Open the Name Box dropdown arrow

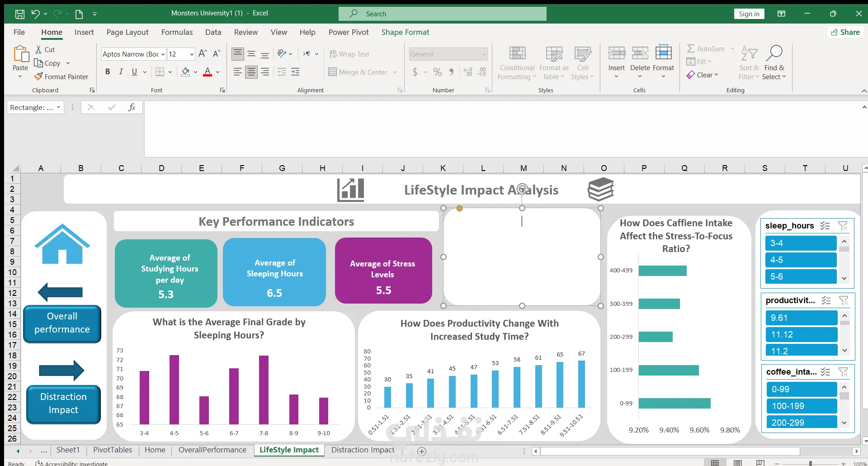(58, 107)
